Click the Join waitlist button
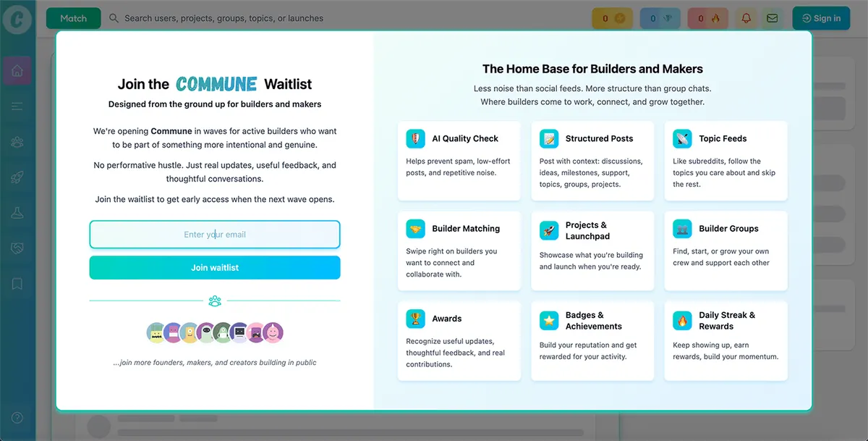868x441 pixels. [215, 268]
